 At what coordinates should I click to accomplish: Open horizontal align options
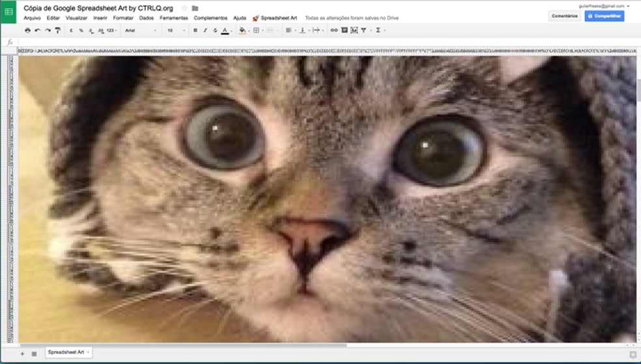291,30
